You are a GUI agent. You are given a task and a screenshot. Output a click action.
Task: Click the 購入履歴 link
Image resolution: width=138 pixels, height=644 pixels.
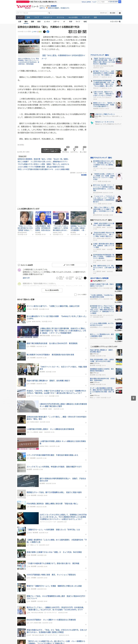coord(112,13)
